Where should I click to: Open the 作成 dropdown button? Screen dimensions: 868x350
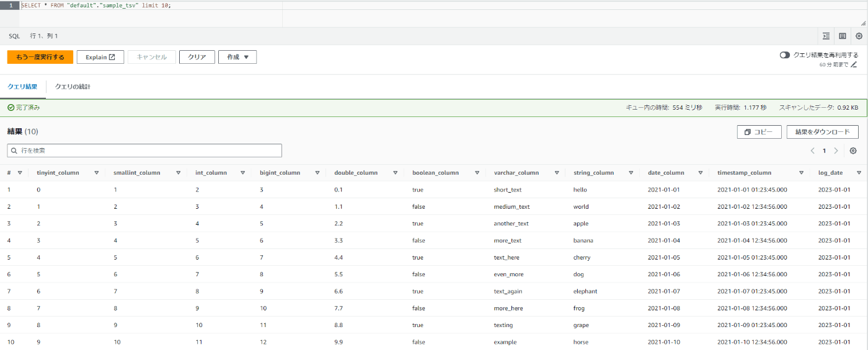[x=237, y=57]
